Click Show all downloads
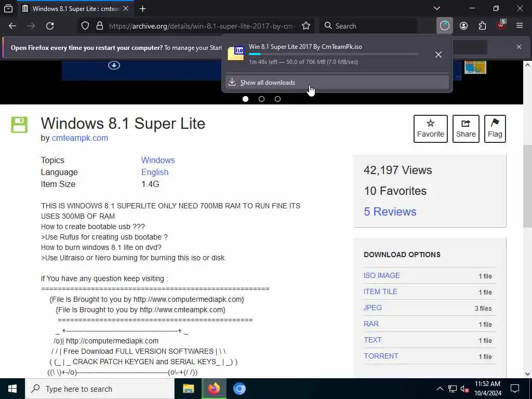 (337, 83)
